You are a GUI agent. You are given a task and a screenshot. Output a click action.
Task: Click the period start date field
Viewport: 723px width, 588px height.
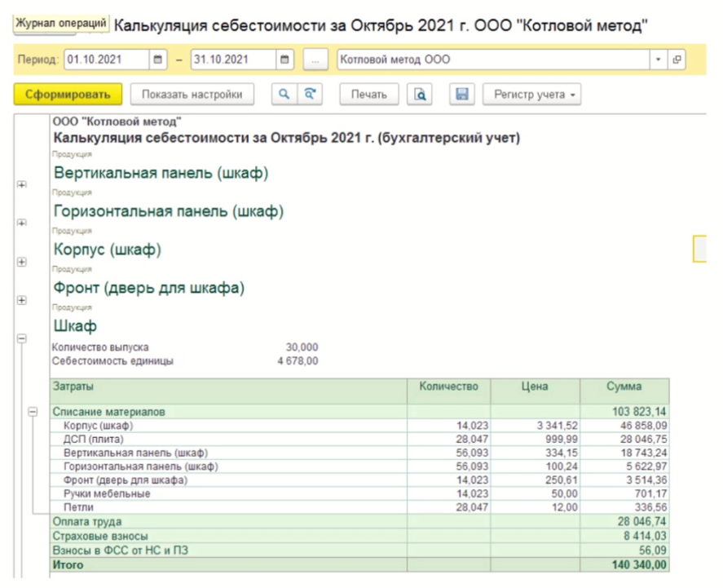(106, 60)
